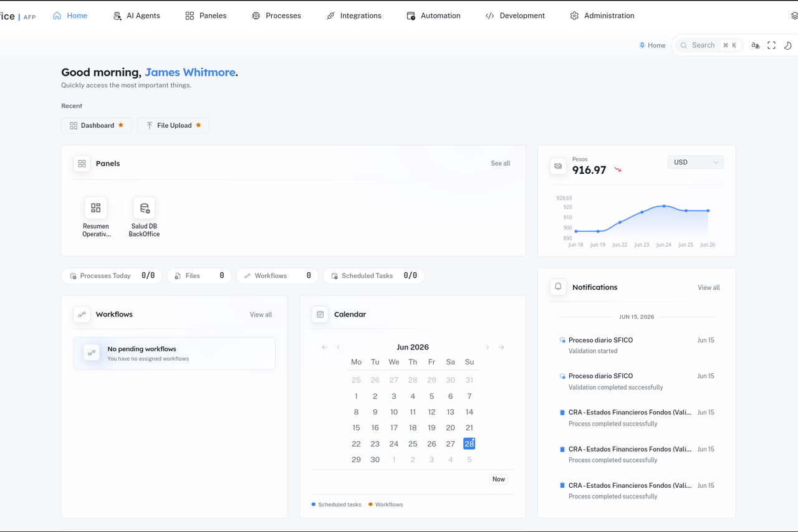Go to previous month in calendar
Screen dimensions: 798x532
[339, 348]
